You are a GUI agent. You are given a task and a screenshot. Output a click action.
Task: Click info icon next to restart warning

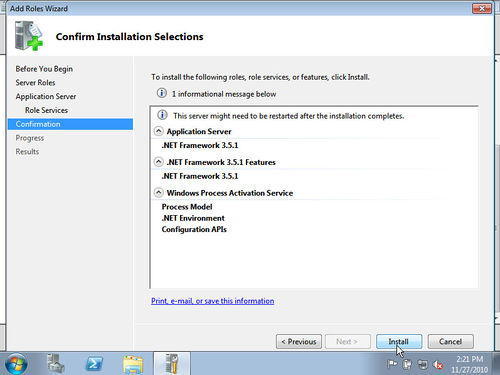tap(162, 115)
